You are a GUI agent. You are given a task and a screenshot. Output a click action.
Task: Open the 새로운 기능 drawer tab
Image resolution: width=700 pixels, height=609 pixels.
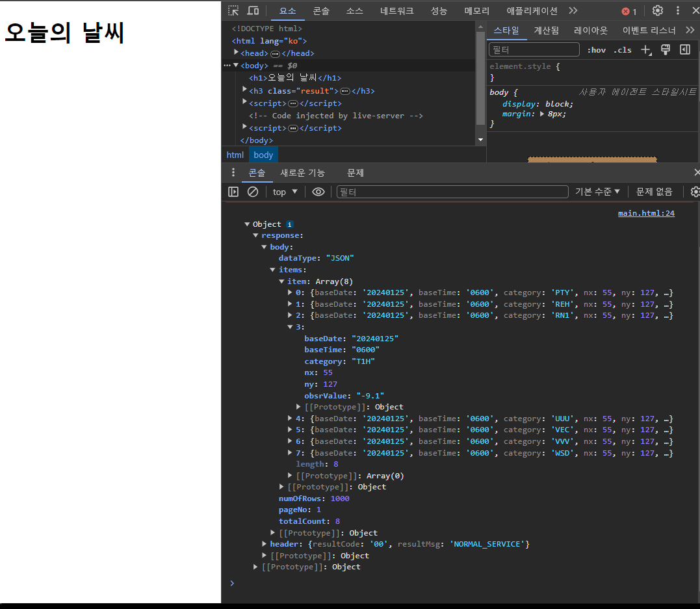point(302,173)
